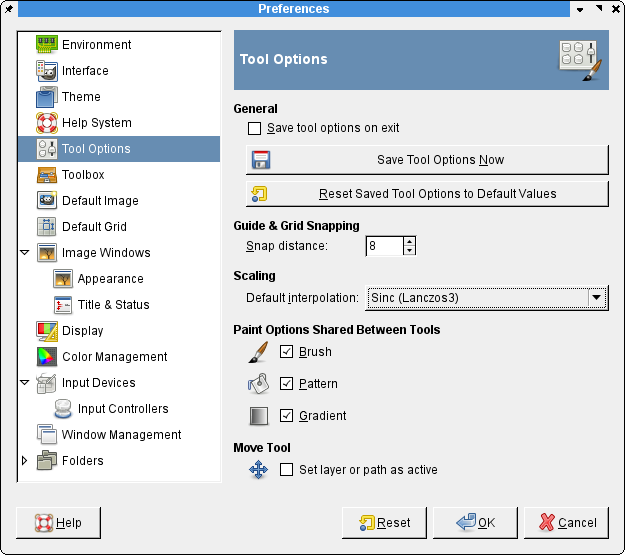The image size is (625, 555).
Task: Enable Set layer or path as active
Action: tap(287, 470)
